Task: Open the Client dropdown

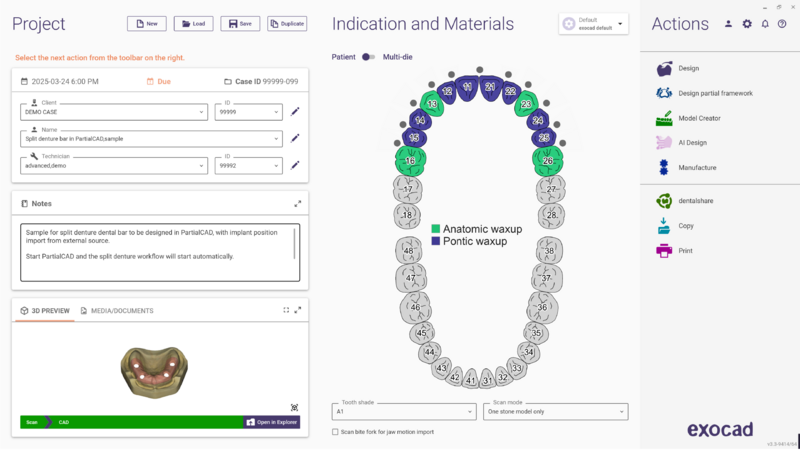Action: pyautogui.click(x=114, y=112)
